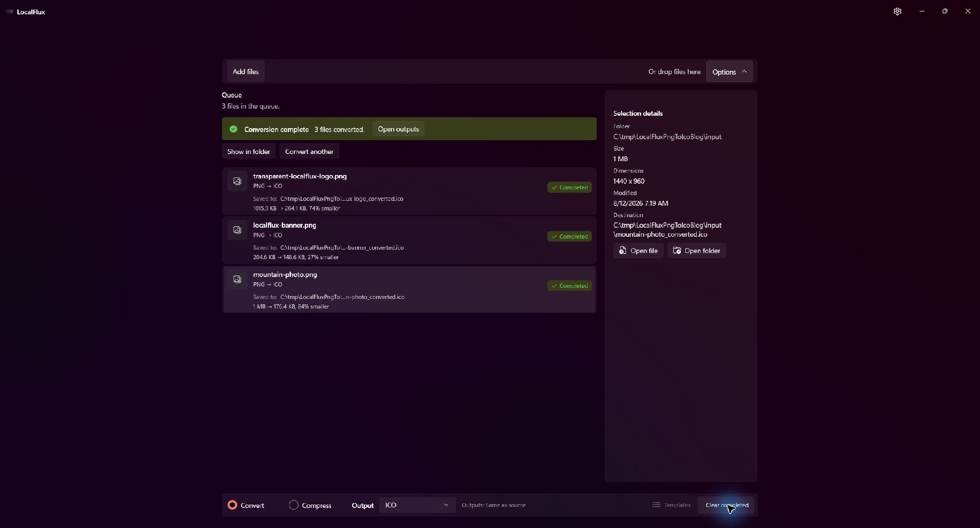Select transparent-localflux-logo.png queue row name
980x528 pixels.
coord(300,176)
